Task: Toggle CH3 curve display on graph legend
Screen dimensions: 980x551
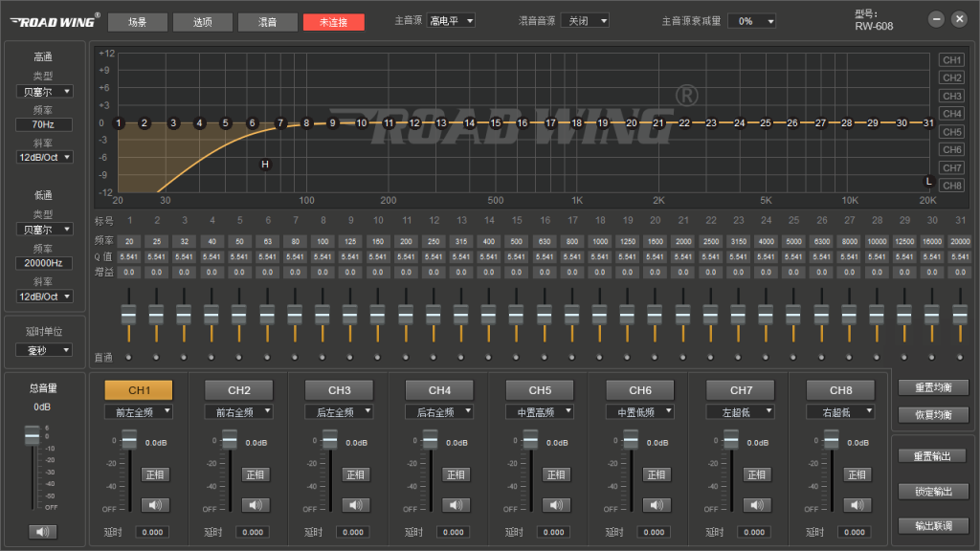Action: 952,97
